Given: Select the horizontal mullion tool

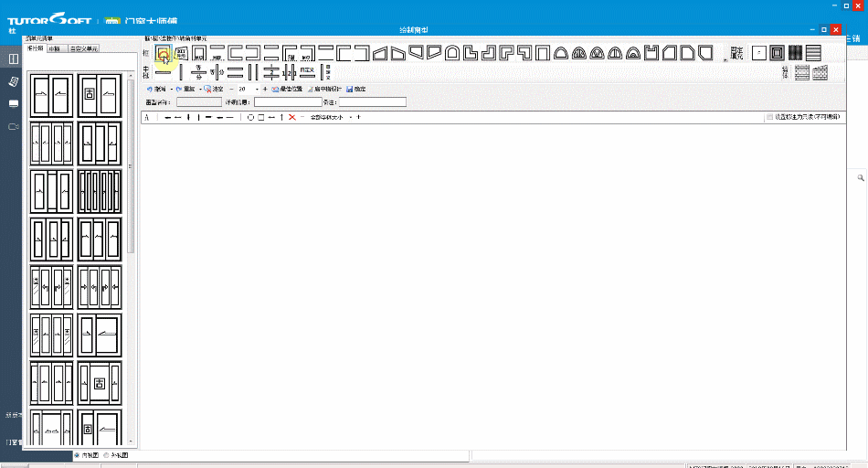Looking at the screenshot, I should (164, 72).
